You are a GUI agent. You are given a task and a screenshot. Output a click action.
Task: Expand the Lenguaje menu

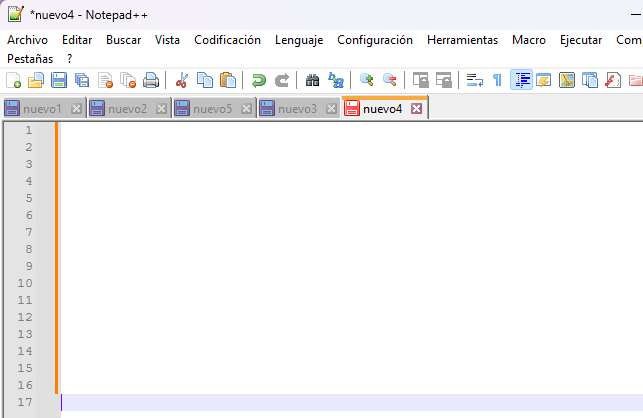pos(299,40)
